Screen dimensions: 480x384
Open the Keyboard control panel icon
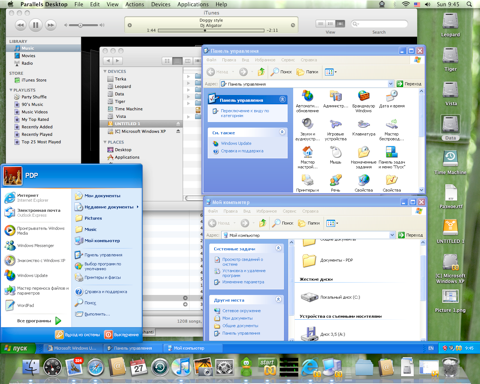click(363, 128)
